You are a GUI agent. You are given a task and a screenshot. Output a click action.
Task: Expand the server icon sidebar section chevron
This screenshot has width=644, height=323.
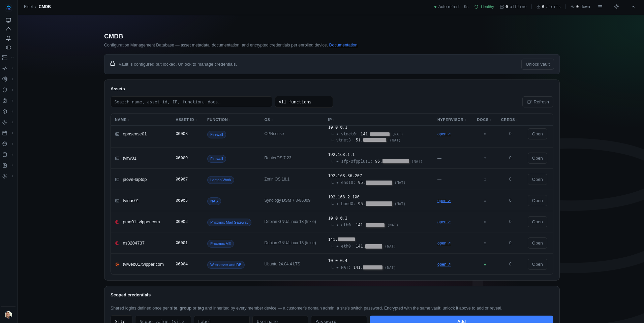(x=12, y=58)
